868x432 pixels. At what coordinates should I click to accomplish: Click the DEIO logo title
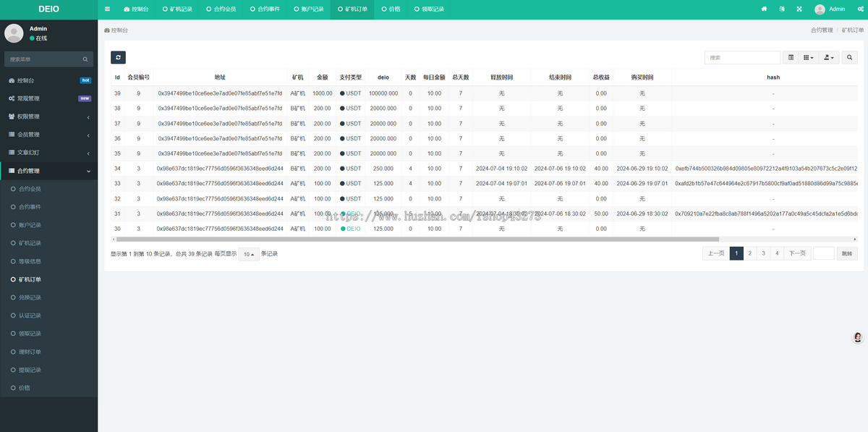click(48, 9)
